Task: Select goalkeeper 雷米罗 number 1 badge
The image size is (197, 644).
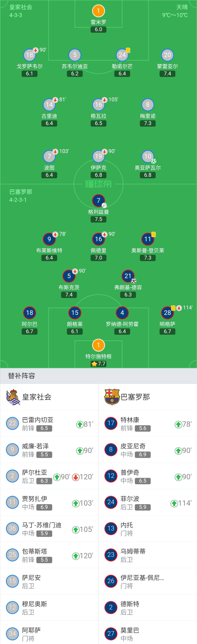Action: (98, 11)
